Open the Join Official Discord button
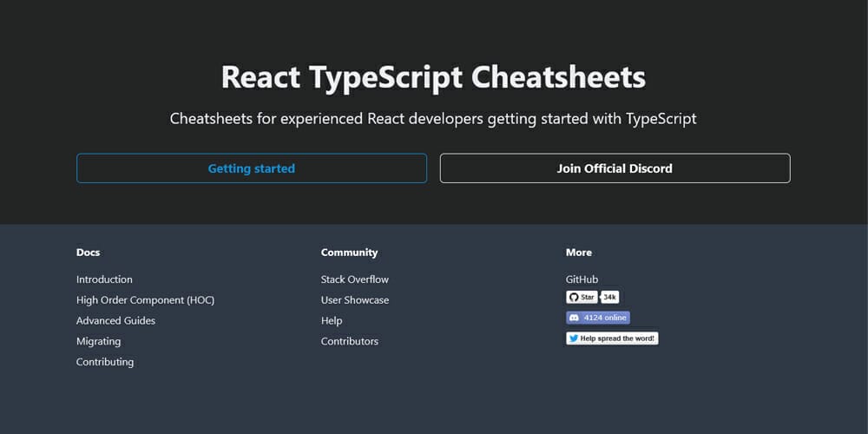This screenshot has width=868, height=434. [615, 168]
